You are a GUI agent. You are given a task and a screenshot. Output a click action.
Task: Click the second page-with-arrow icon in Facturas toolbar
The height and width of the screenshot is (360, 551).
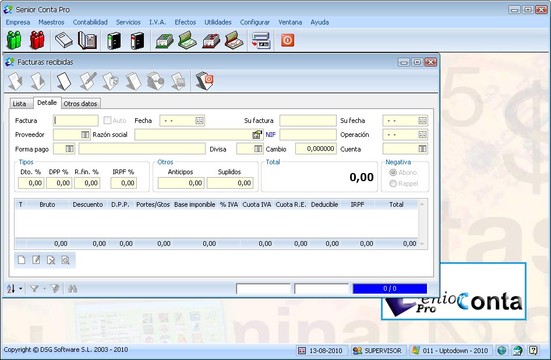coord(38,81)
